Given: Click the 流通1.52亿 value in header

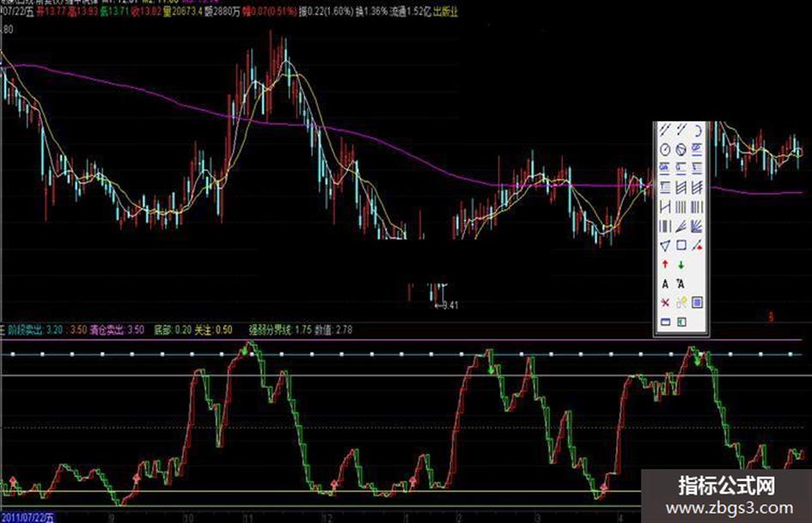Looking at the screenshot, I should coord(410,11).
